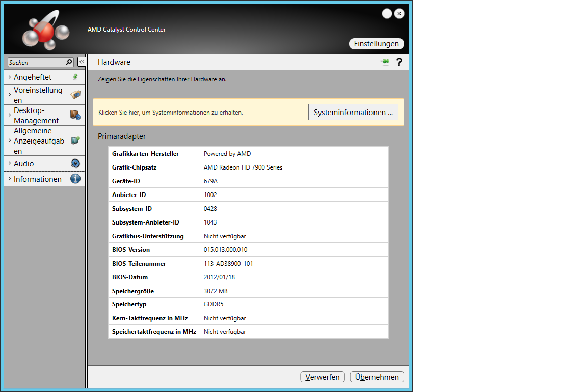
Task: Select Angeheftet in the sidebar
Action: (x=44, y=77)
